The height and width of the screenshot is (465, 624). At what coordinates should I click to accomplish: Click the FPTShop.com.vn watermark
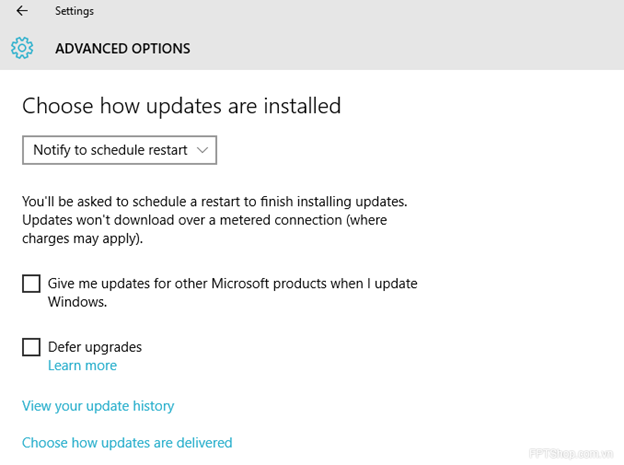[x=571, y=453]
